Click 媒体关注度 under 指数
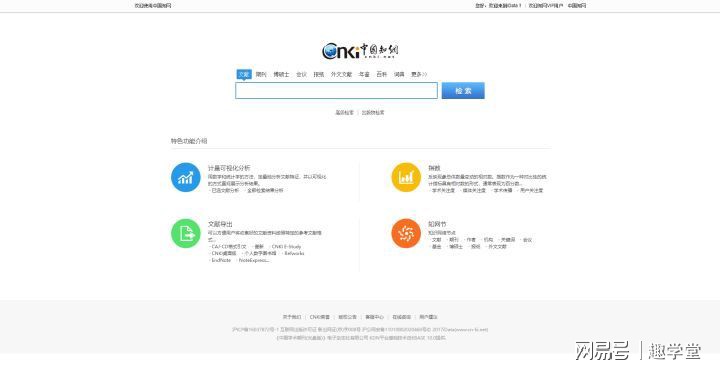 pyautogui.click(x=474, y=190)
